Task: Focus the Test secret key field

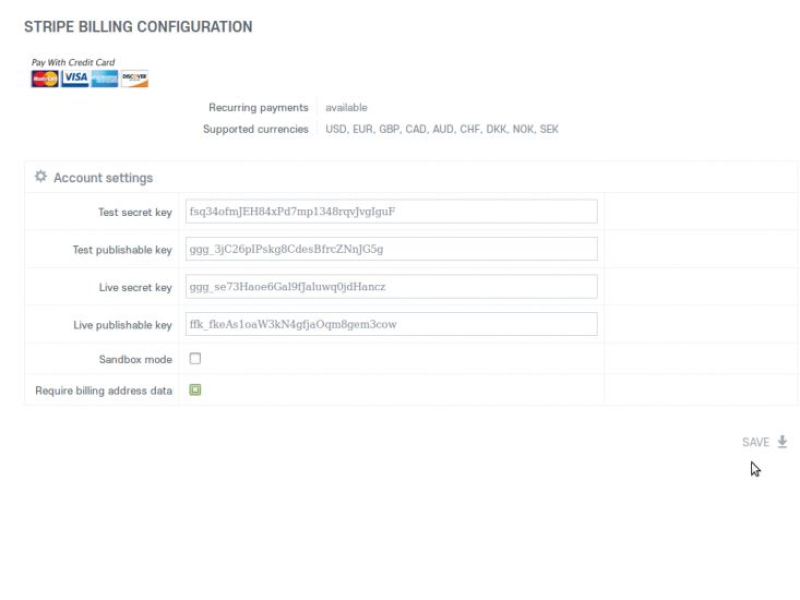Action: click(x=391, y=212)
